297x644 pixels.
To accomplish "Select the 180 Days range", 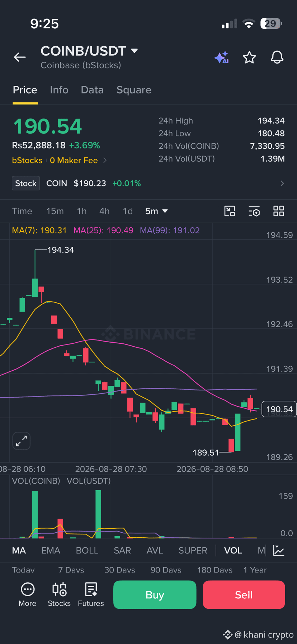I will tap(214, 570).
